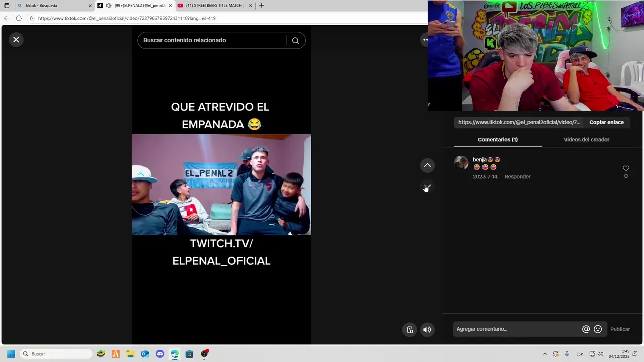Viewport: 644px width, 362px height.
Task: Click the playing video frame
Action: 221,185
